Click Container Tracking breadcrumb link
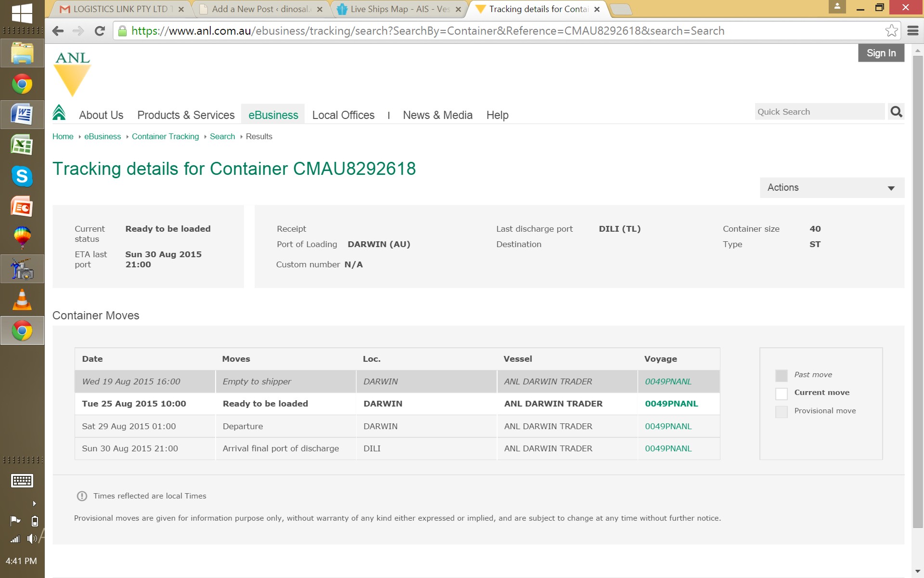The width and height of the screenshot is (924, 578). [x=165, y=137]
